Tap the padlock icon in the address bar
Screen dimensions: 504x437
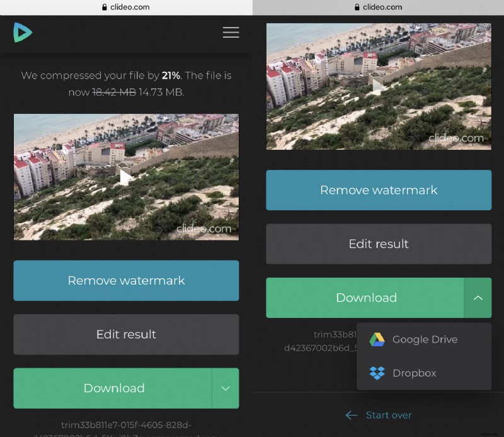pyautogui.click(x=105, y=7)
